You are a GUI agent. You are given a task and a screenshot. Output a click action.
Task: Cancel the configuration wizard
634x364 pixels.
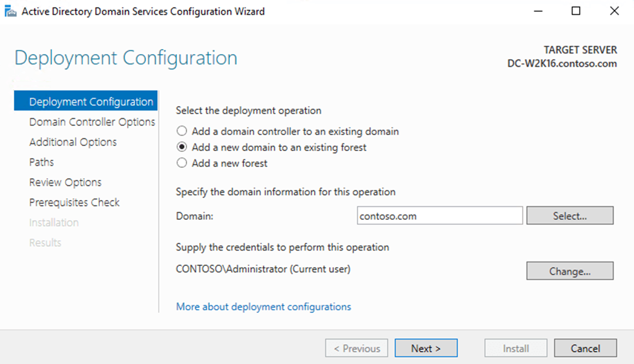pos(585,348)
